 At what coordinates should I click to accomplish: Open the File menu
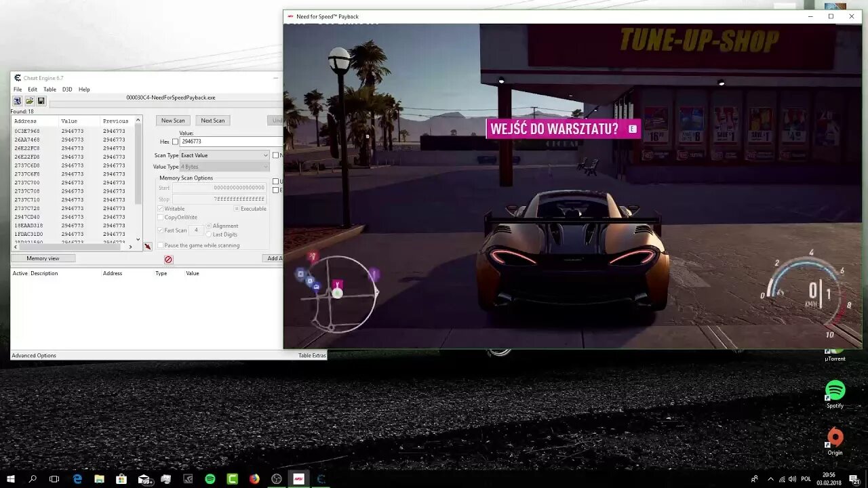tap(18, 89)
